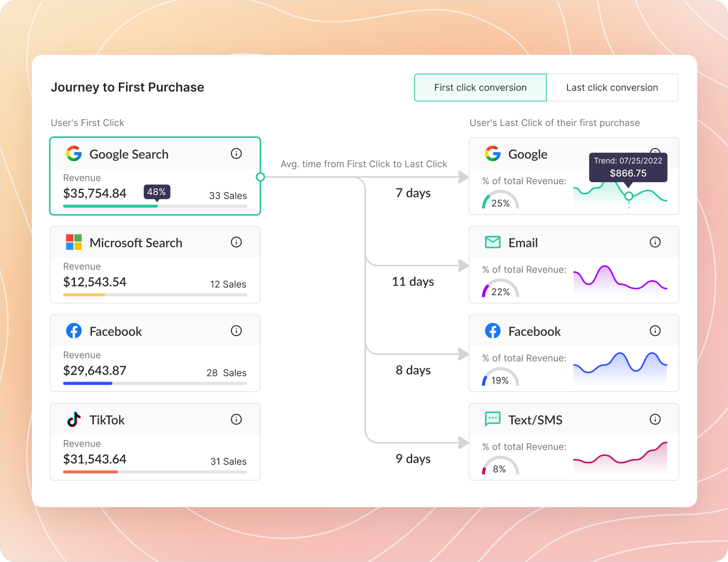Click the Microsoft Search logo icon
The image size is (728, 562).
coord(73,242)
